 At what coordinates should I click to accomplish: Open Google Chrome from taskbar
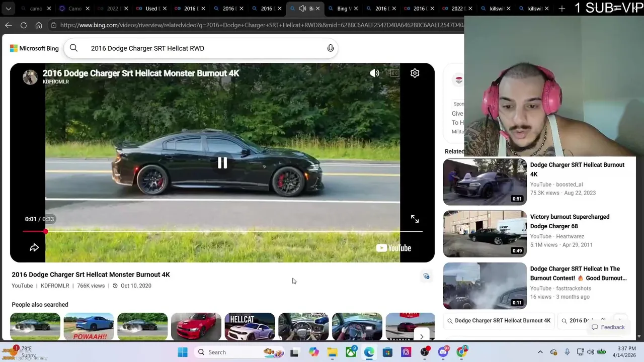pos(461,352)
